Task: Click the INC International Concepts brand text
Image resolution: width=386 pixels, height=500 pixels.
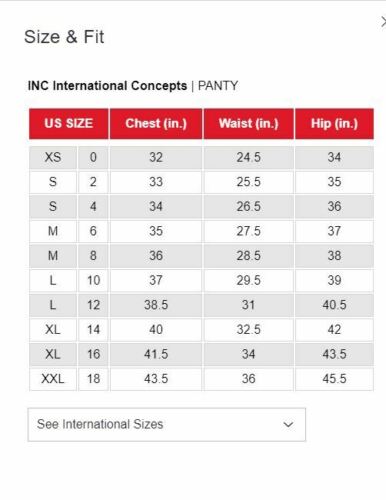Action: click(107, 86)
